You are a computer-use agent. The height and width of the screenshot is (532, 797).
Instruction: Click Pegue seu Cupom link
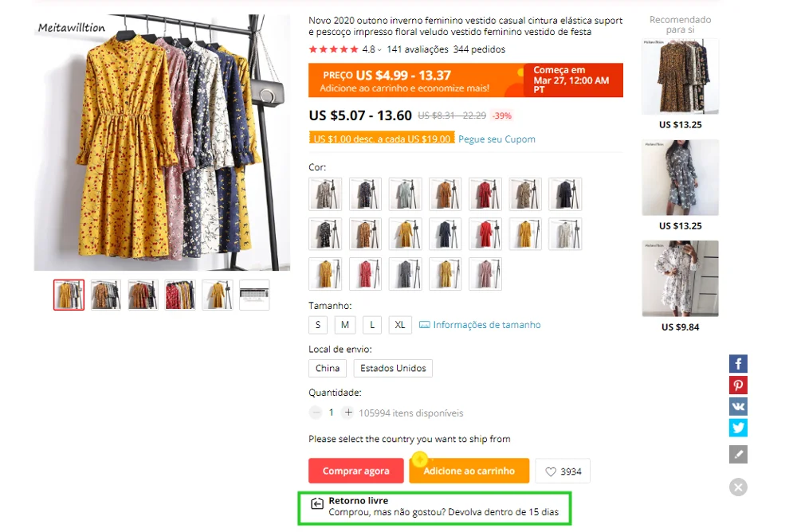coord(497,139)
